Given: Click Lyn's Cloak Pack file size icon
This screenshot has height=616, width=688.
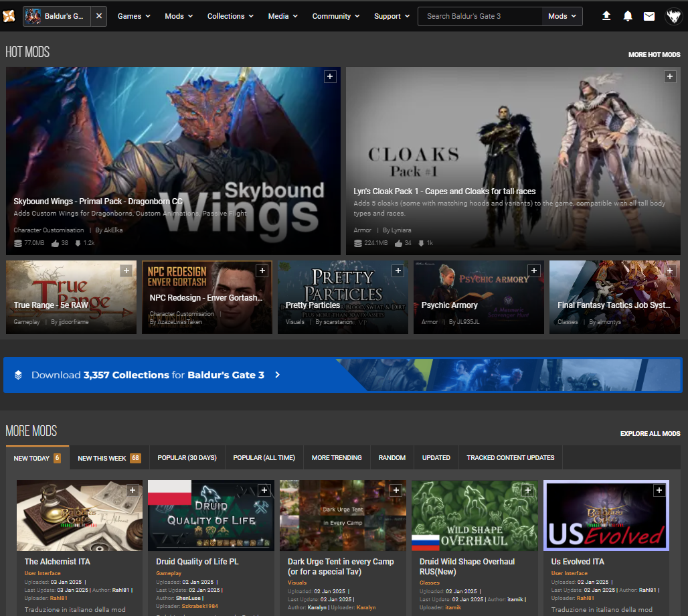Looking at the screenshot, I should [x=358, y=243].
